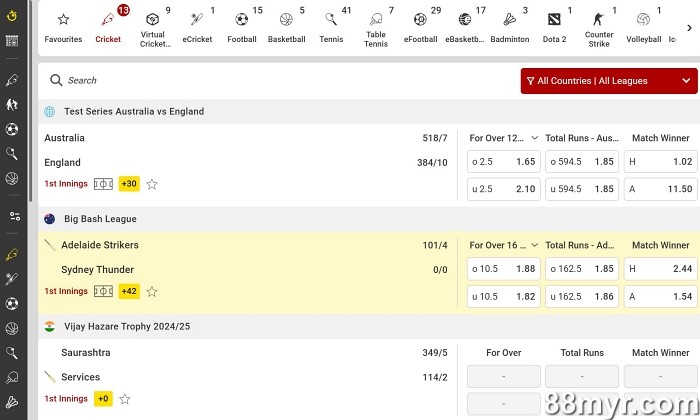
Task: Expand All Countries | All Leagues filter
Action: 609,81
